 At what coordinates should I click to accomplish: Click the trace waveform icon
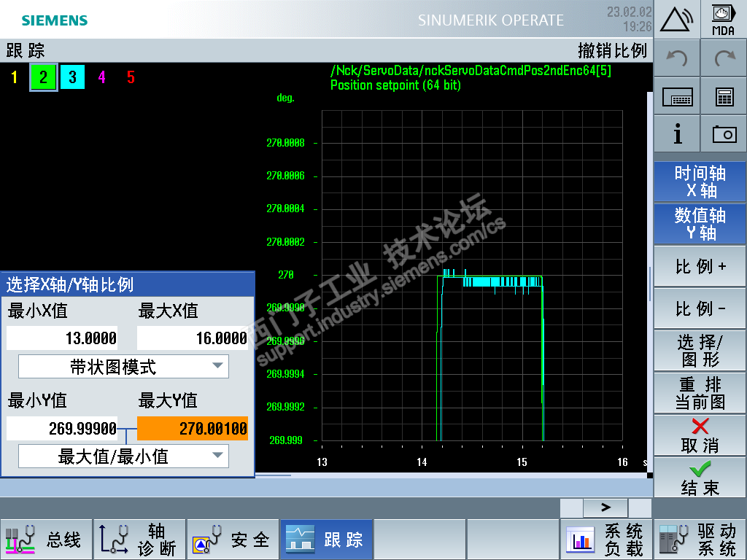click(x=300, y=540)
